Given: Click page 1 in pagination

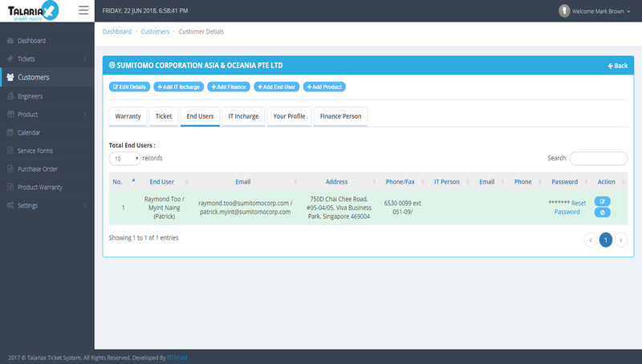Looking at the screenshot, I should tap(606, 240).
